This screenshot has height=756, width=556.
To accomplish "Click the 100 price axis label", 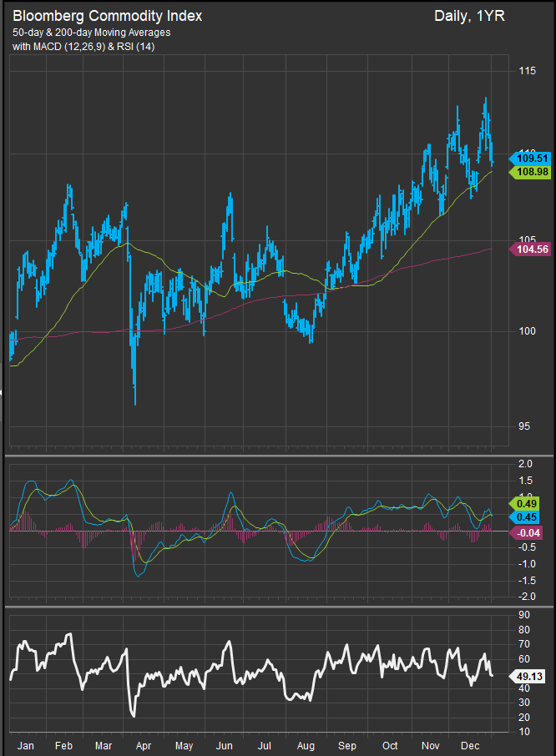I will click(528, 331).
